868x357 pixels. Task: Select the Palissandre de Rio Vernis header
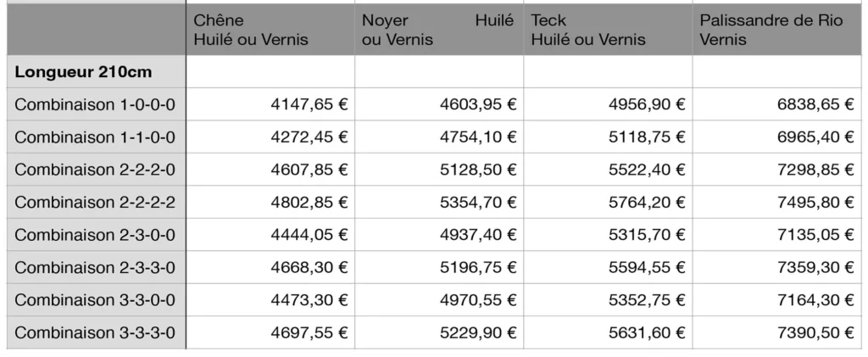(777, 30)
